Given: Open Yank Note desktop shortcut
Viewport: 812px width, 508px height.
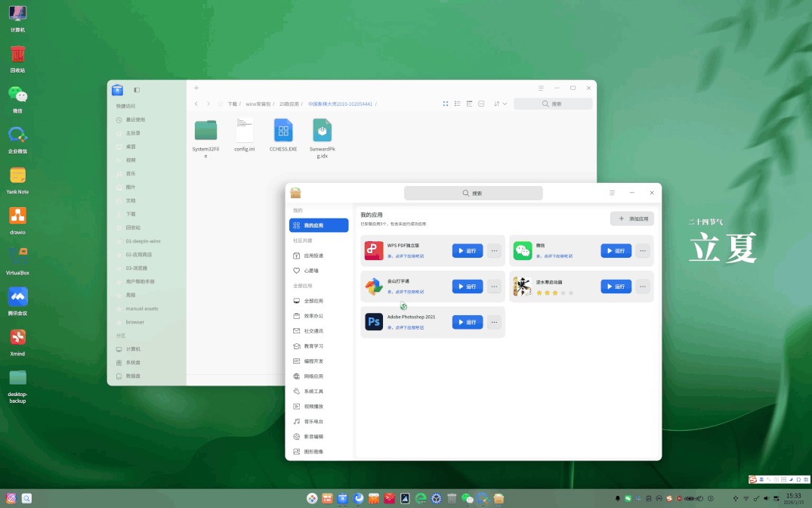Looking at the screenshot, I should tap(17, 181).
